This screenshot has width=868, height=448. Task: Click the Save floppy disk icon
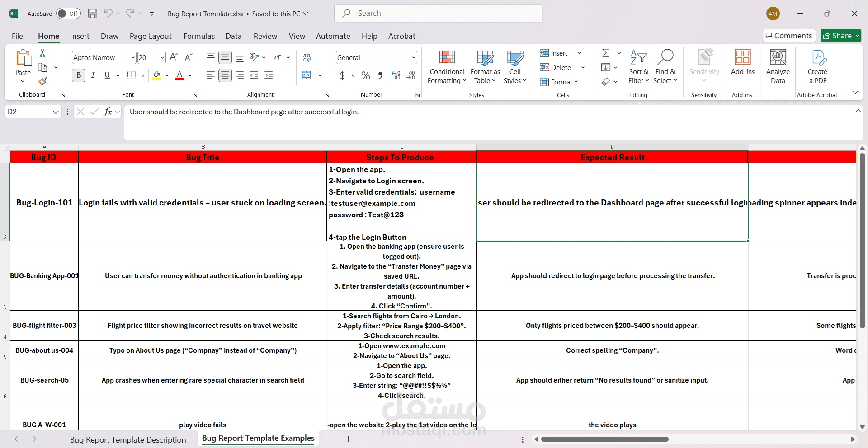click(93, 14)
